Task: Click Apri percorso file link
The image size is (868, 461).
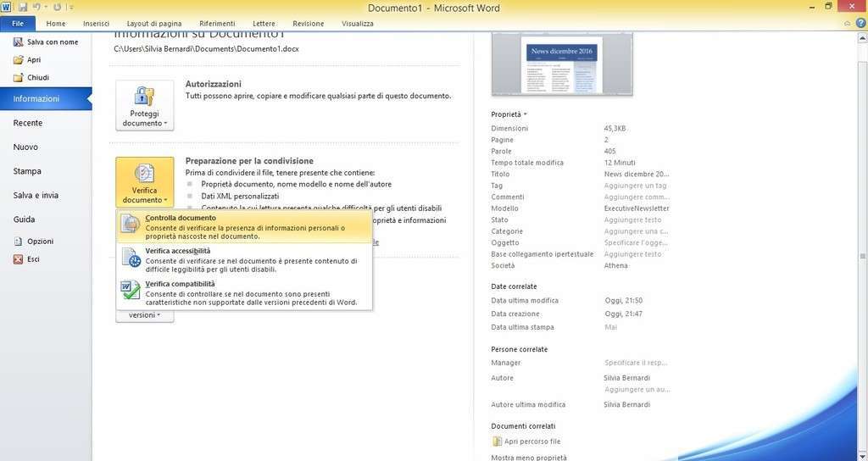Action: click(x=526, y=442)
